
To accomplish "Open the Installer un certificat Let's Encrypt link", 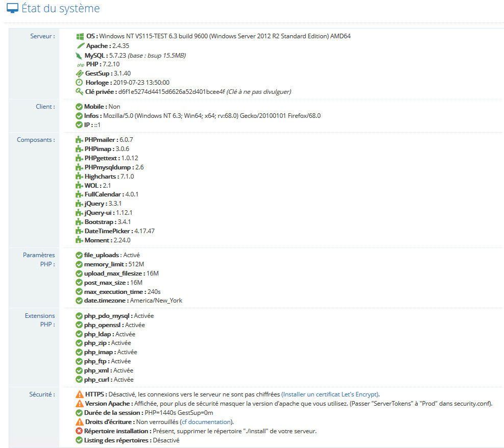I will click(330, 394).
